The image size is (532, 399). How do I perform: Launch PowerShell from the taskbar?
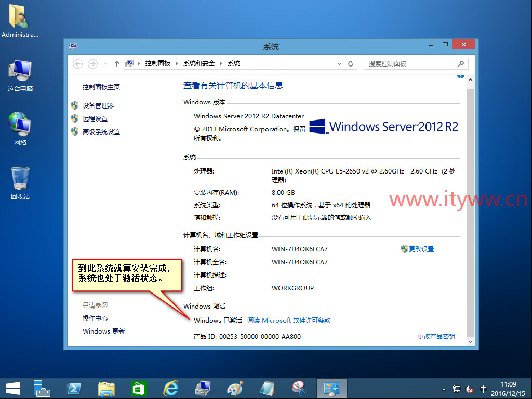[x=74, y=389]
